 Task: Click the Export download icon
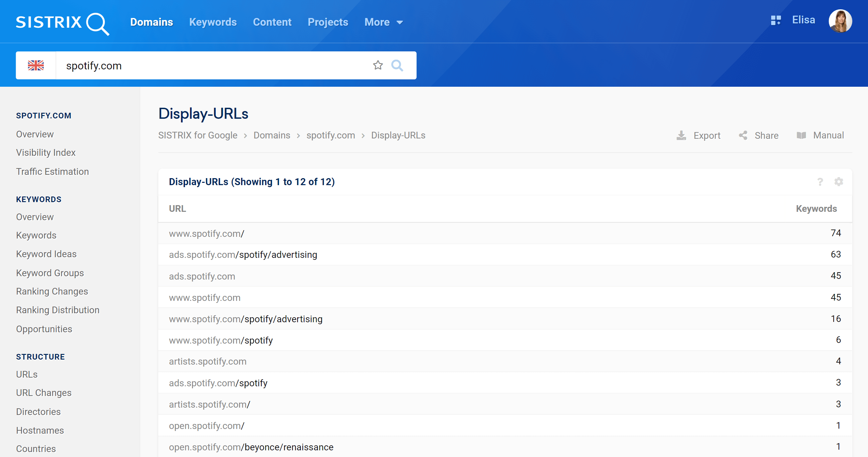(681, 135)
